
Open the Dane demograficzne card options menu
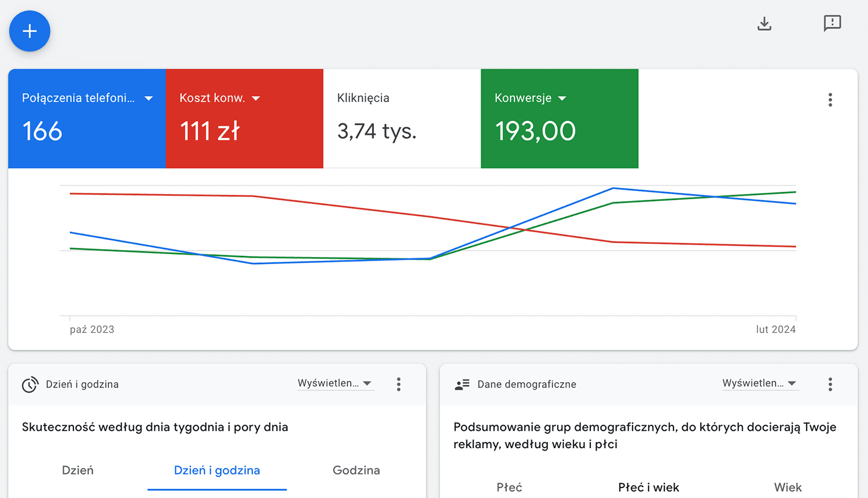pos(830,385)
